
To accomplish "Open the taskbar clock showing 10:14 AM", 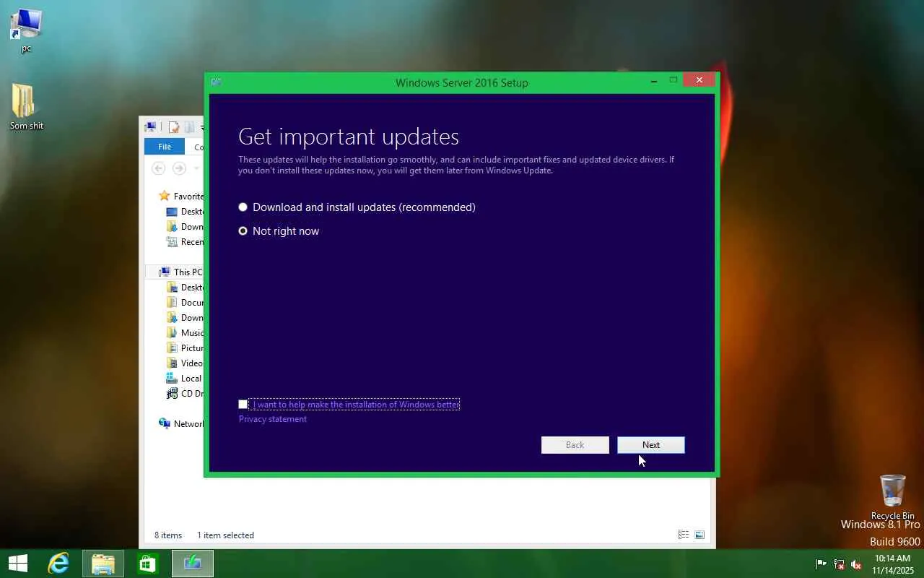I will [893, 564].
